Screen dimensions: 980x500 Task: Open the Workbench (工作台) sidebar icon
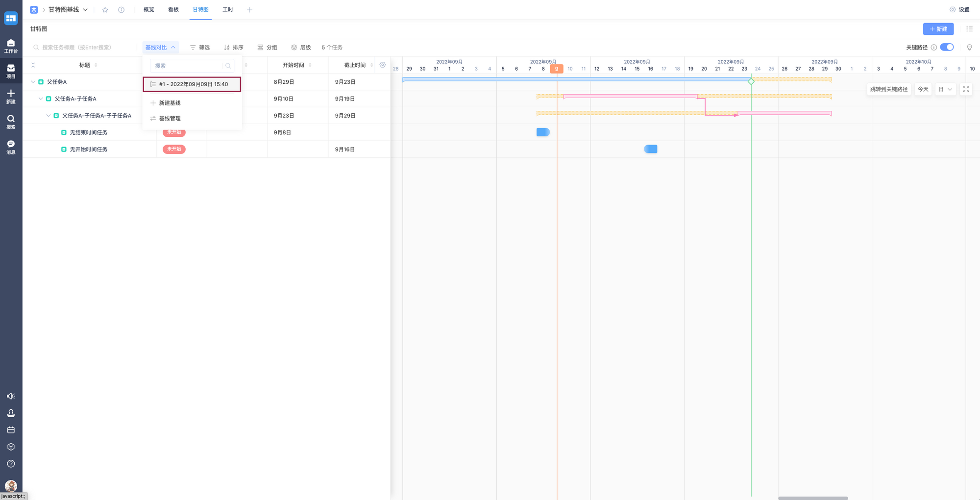[x=11, y=46]
